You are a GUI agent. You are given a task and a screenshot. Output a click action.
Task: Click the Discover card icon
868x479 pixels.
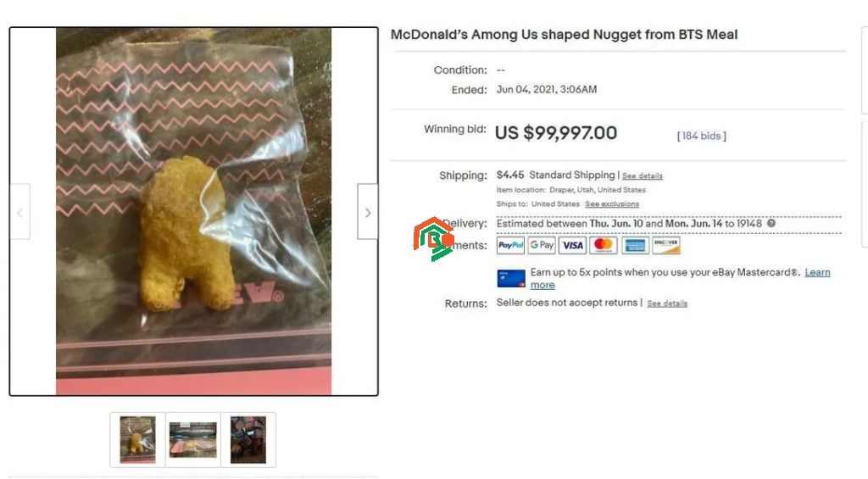click(666, 245)
